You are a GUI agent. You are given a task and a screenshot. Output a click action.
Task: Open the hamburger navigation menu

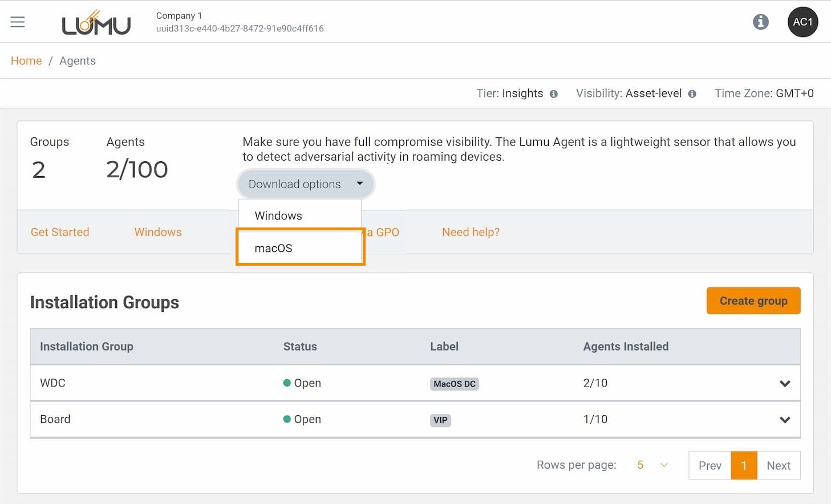18,22
